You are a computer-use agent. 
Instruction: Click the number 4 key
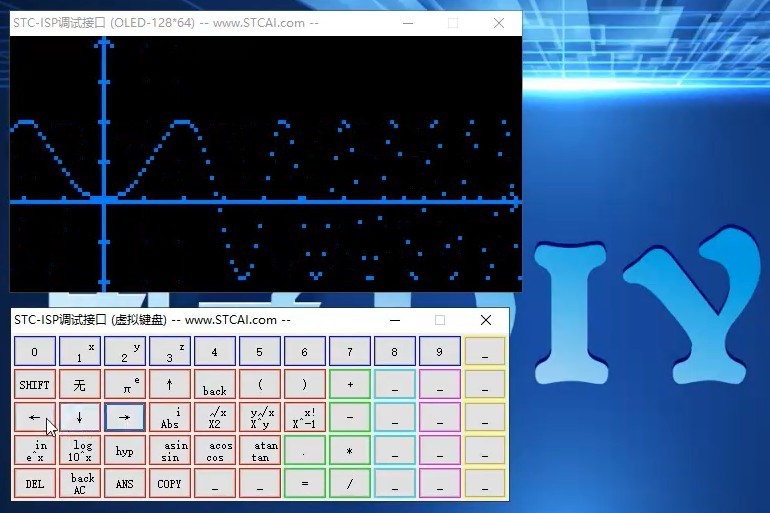pos(215,351)
